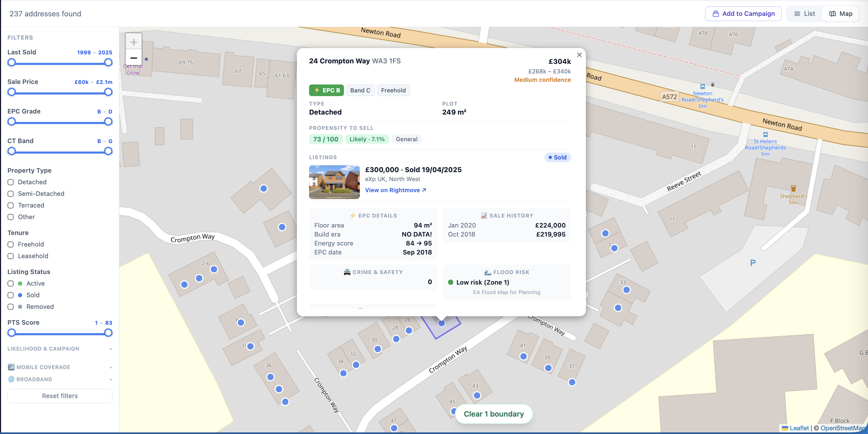
Task: Switch to the Map view tab
Action: click(x=841, y=14)
